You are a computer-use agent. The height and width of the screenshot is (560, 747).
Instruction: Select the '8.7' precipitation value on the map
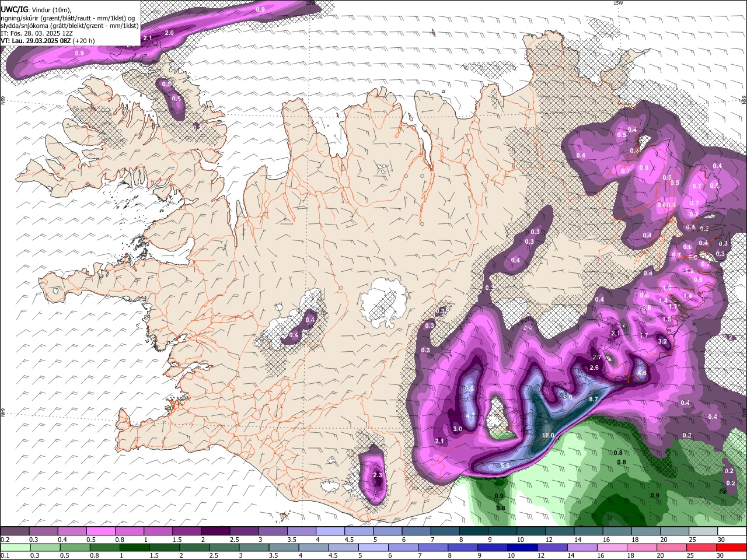pyautogui.click(x=594, y=399)
